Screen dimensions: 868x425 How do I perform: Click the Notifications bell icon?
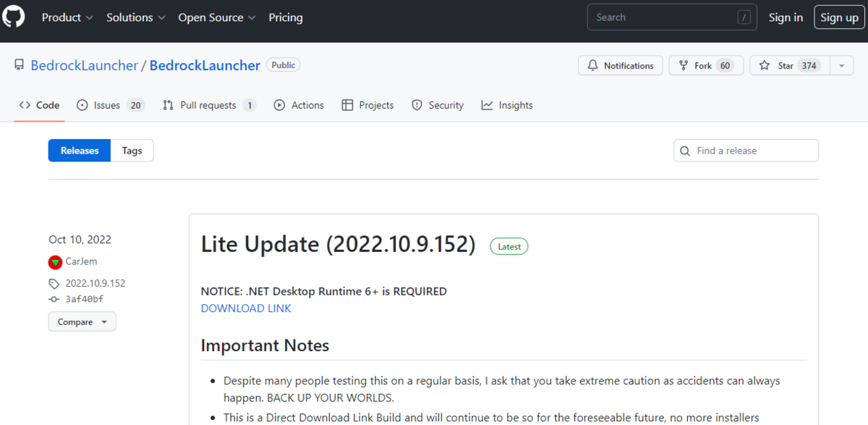[x=593, y=65]
